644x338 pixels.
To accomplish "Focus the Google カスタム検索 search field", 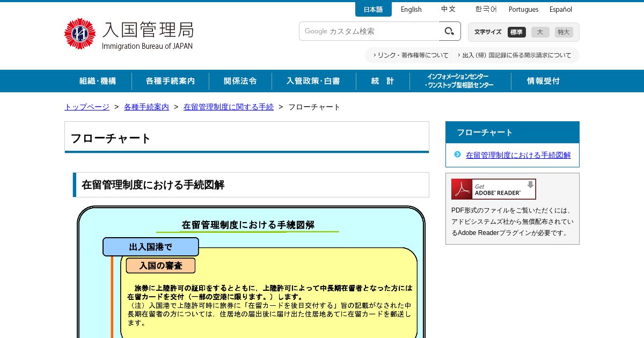I will click(369, 31).
